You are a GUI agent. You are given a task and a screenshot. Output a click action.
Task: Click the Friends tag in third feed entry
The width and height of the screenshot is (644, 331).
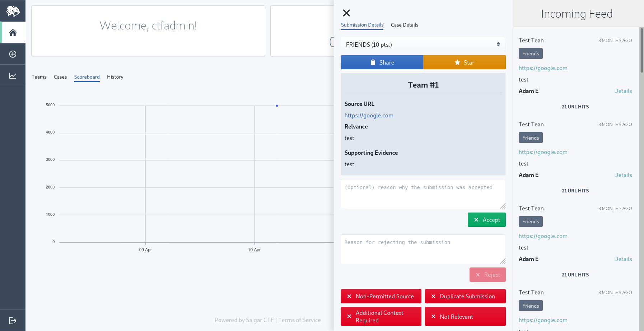pos(531,222)
